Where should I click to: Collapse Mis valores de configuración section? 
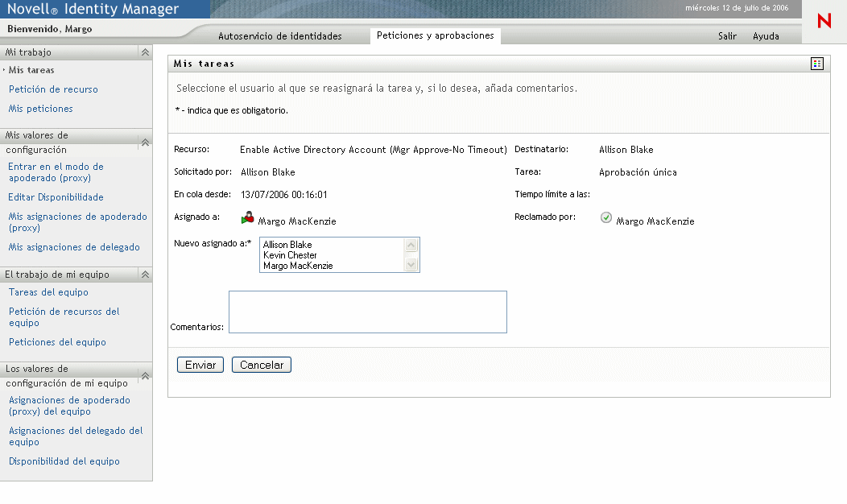coord(145,143)
